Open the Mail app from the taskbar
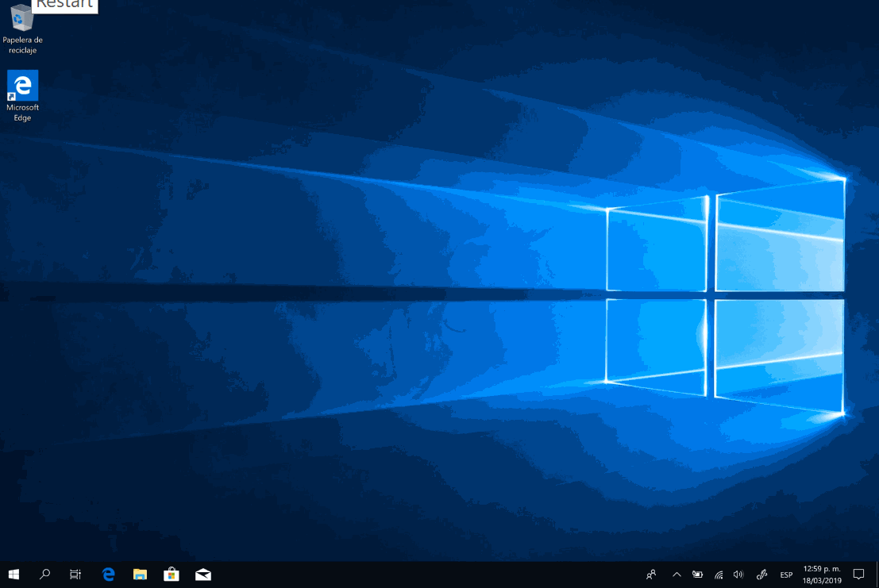The width and height of the screenshot is (879, 588). tap(203, 575)
